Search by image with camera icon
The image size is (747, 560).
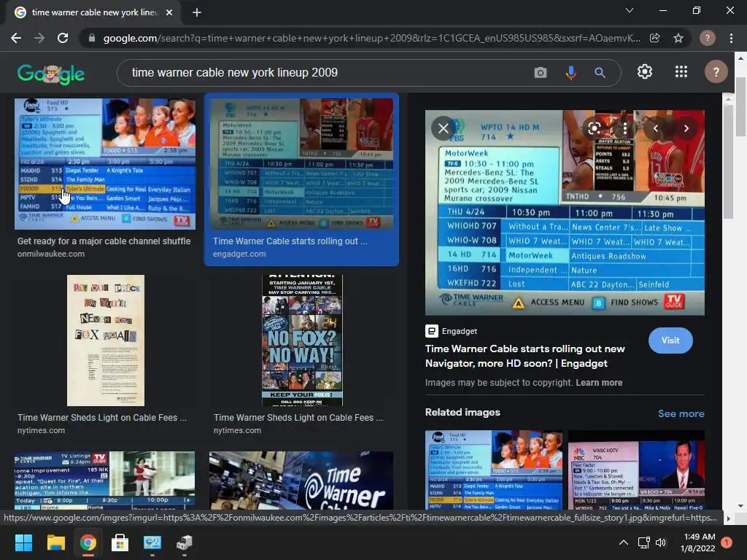[x=541, y=72]
